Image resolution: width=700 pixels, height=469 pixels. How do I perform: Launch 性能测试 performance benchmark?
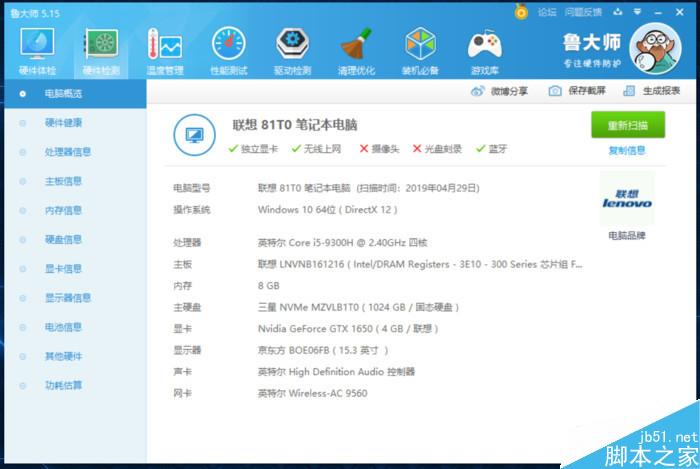(229, 51)
